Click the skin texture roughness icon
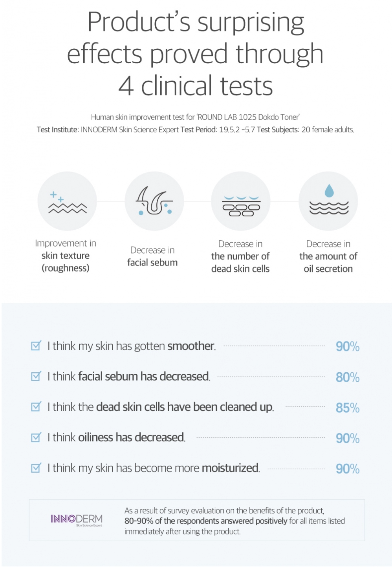 [x=67, y=201]
